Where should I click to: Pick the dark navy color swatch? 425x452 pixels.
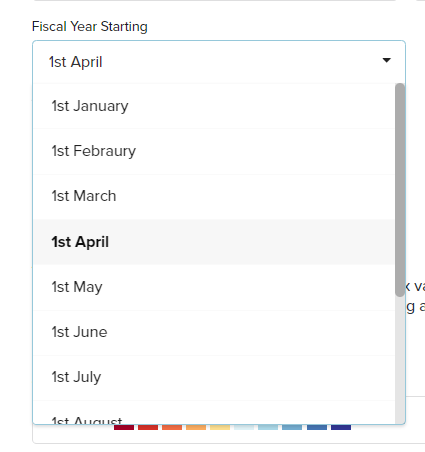tap(341, 427)
